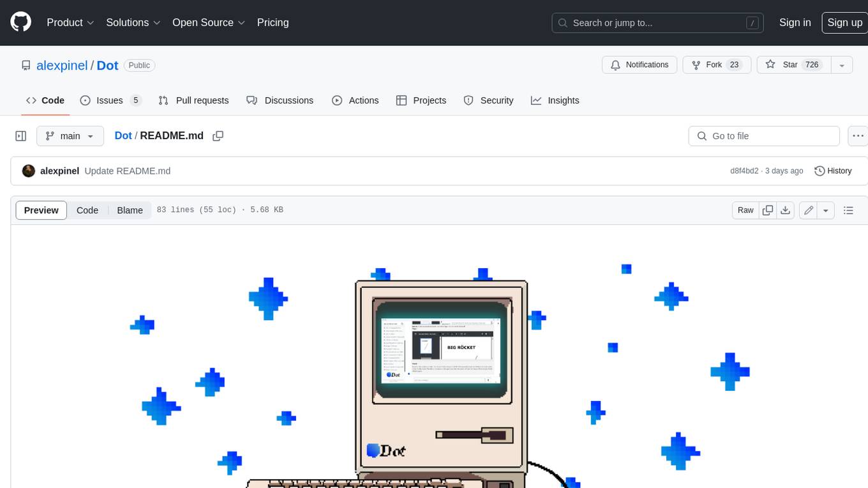The width and height of the screenshot is (868, 488).
Task: Click the Fork count 23
Action: (734, 65)
